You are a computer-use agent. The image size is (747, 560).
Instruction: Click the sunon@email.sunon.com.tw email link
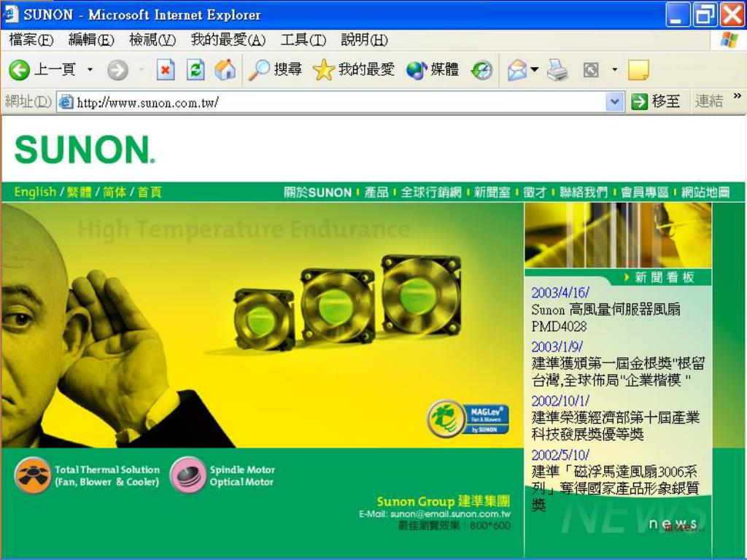[x=450, y=514]
